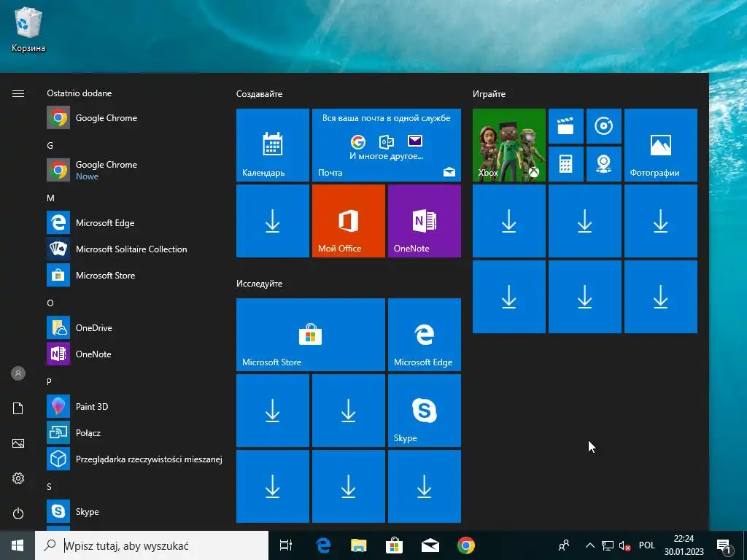Open Skype from the app list
Image resolution: width=747 pixels, height=560 pixels.
click(x=133, y=511)
